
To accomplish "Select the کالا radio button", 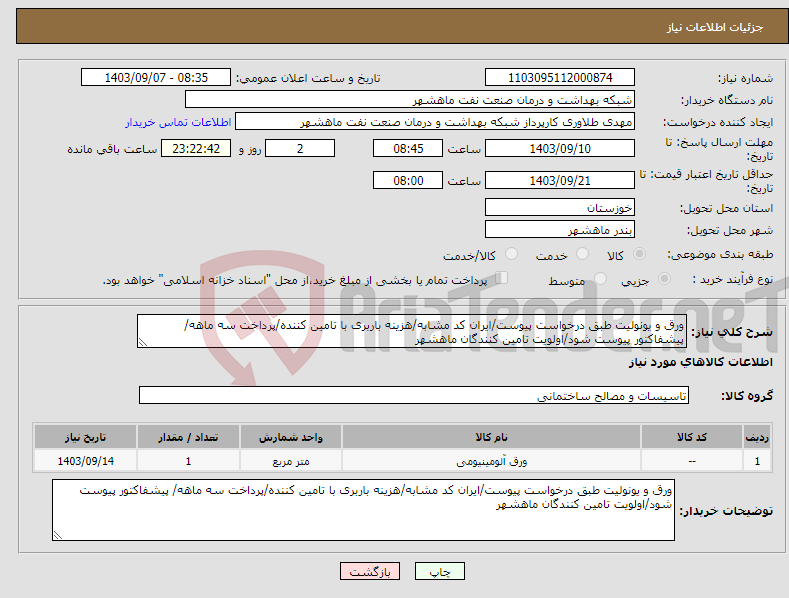I will [x=639, y=254].
